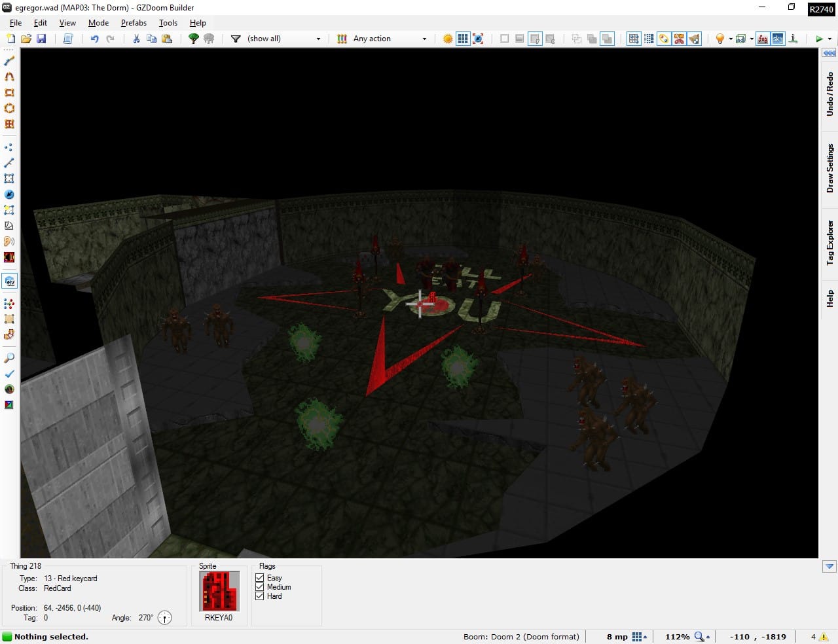Click the things filter funnel icon
This screenshot has width=838, height=644.
click(236, 39)
